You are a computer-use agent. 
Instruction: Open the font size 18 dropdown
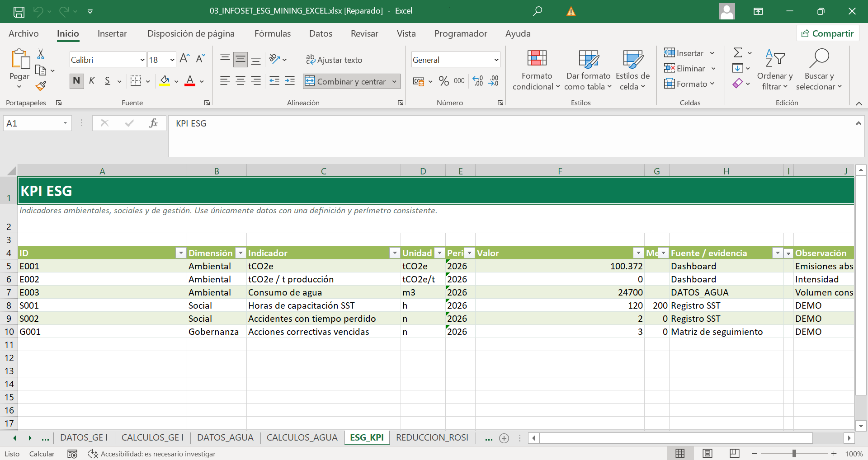coord(172,60)
